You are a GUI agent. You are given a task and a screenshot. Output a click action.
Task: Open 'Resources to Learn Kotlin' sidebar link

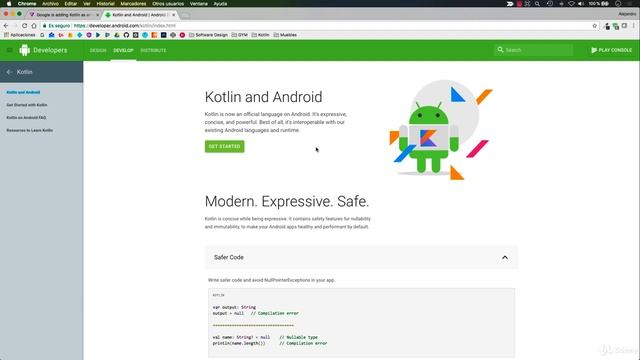click(29, 130)
